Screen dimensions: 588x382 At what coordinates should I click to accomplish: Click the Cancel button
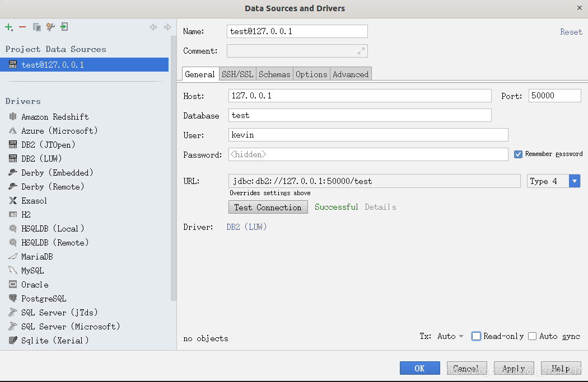[466, 368]
